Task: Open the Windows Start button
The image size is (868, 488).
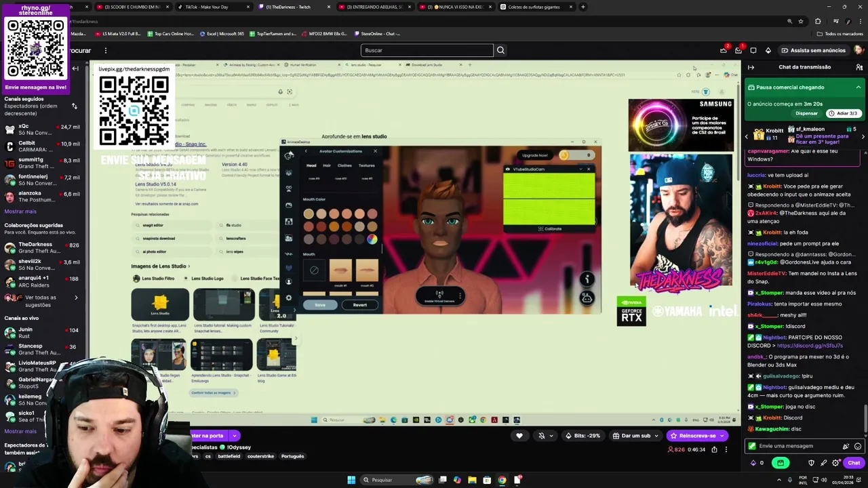Action: click(351, 480)
